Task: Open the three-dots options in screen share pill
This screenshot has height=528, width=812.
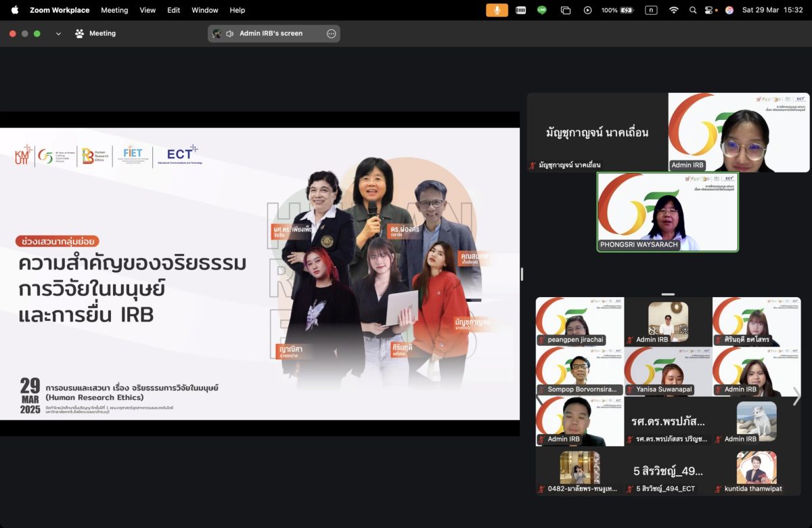Action: click(x=331, y=34)
